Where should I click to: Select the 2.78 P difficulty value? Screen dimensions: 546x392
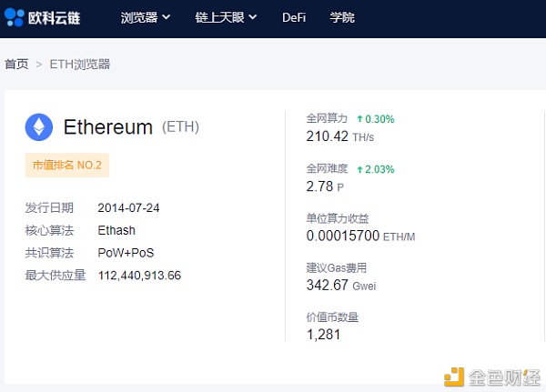tap(325, 186)
